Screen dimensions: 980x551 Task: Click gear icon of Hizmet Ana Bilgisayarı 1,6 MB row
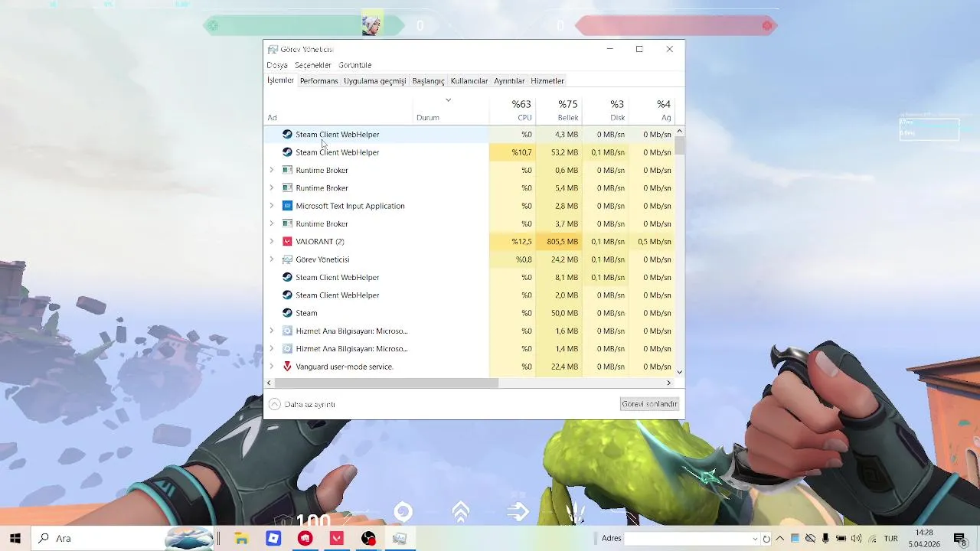(x=287, y=331)
